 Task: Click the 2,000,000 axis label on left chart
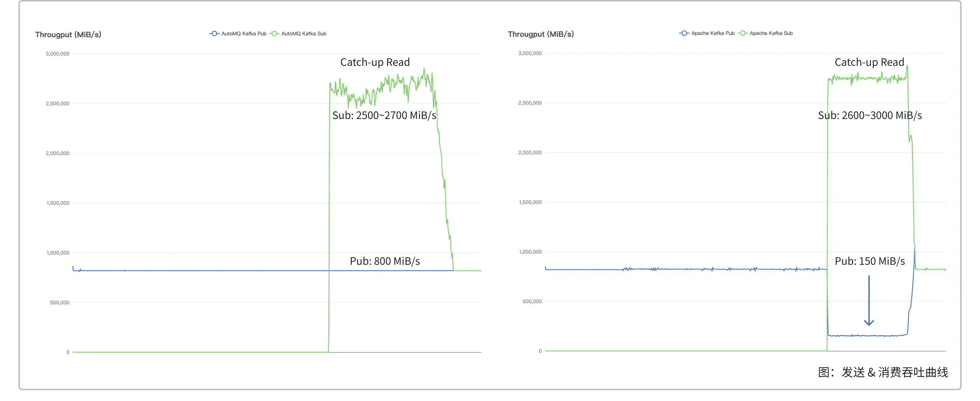click(x=57, y=153)
